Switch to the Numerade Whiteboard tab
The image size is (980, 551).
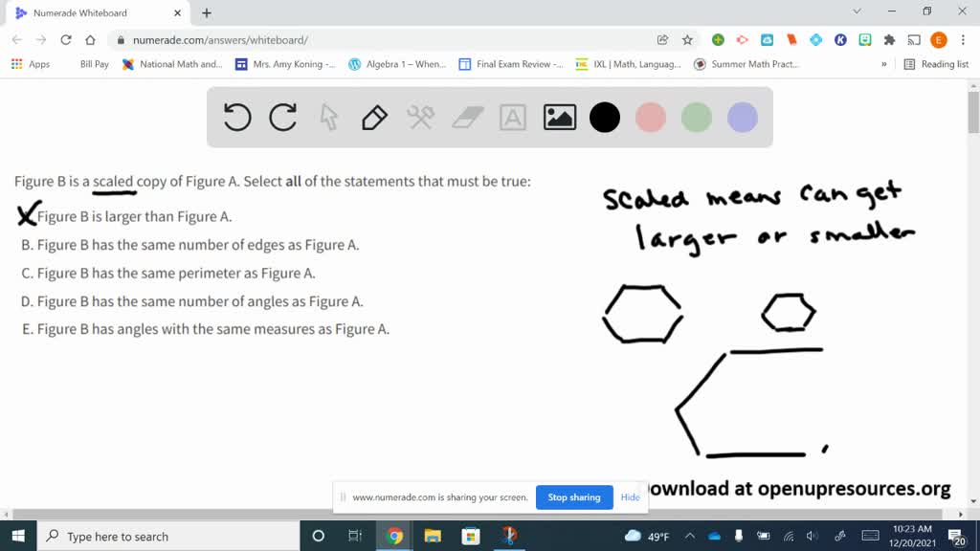[x=97, y=13]
